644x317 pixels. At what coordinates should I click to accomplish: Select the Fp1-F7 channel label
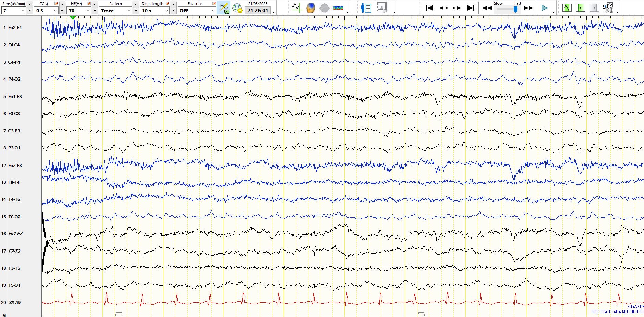tap(15, 233)
